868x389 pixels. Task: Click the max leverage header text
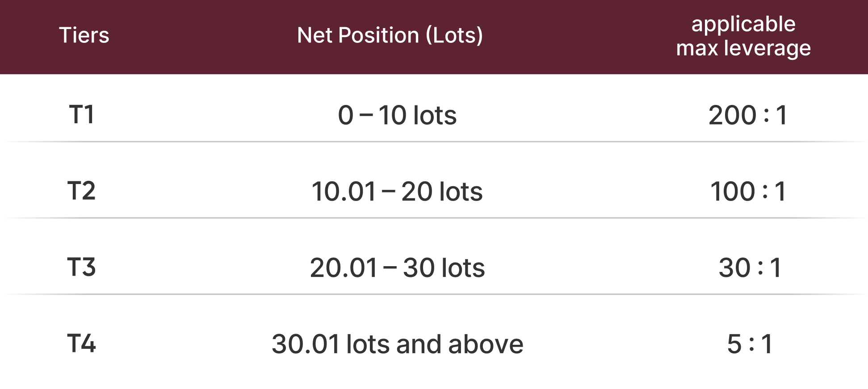pos(743,48)
